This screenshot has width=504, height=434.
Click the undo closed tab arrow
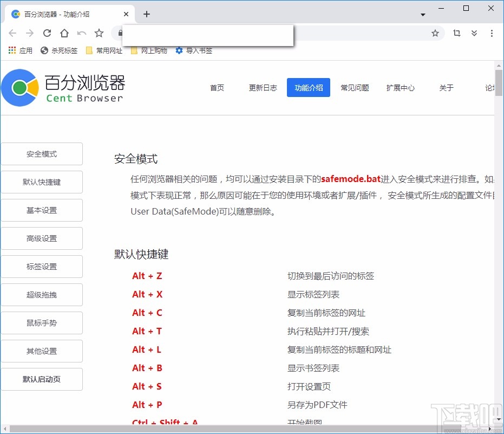point(82,33)
